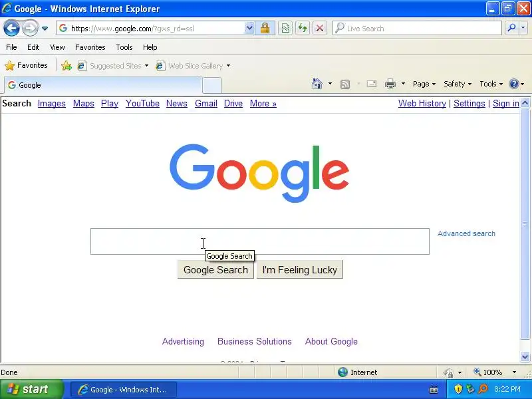Viewport: 532px width, 399px height.
Task: Select the Google browser tab
Action: click(x=103, y=85)
